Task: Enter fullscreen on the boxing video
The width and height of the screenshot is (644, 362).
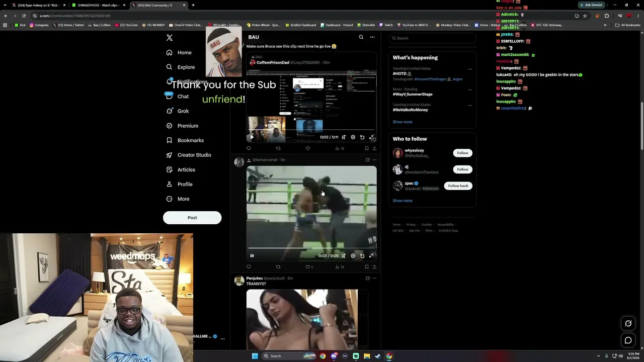Action: pyautogui.click(x=371, y=256)
